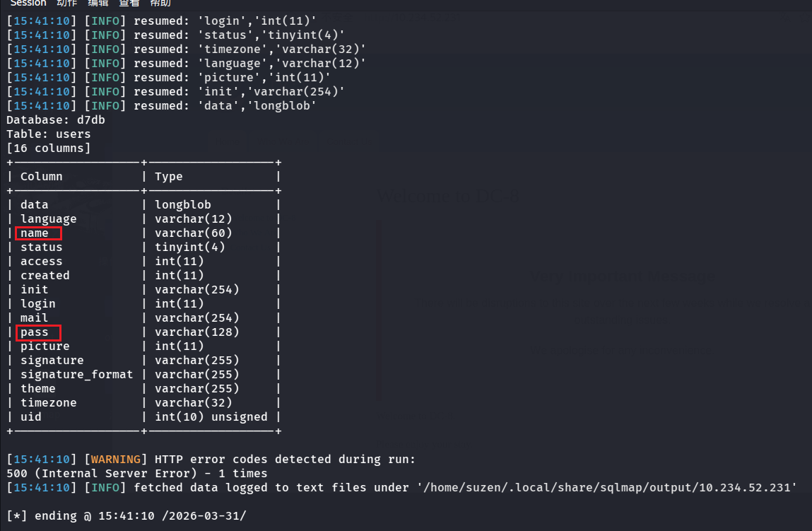
Task: Click the 'Type' table header
Action: [x=168, y=176]
